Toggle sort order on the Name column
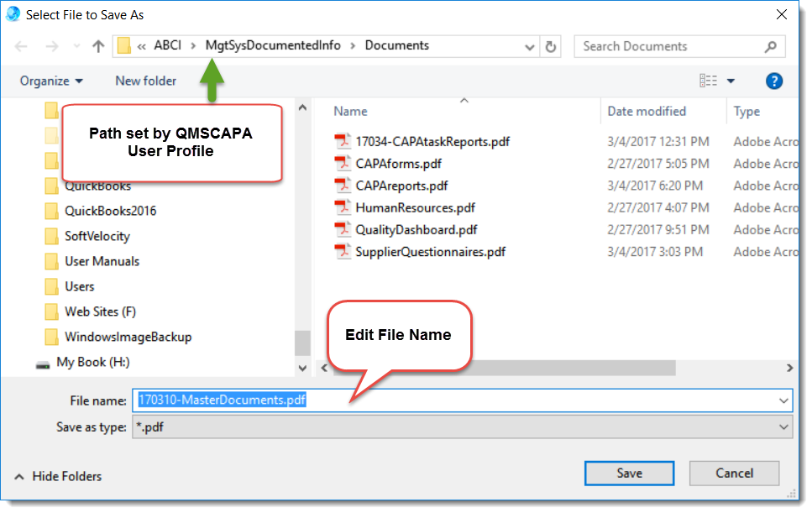The image size is (812, 513). 350,111
